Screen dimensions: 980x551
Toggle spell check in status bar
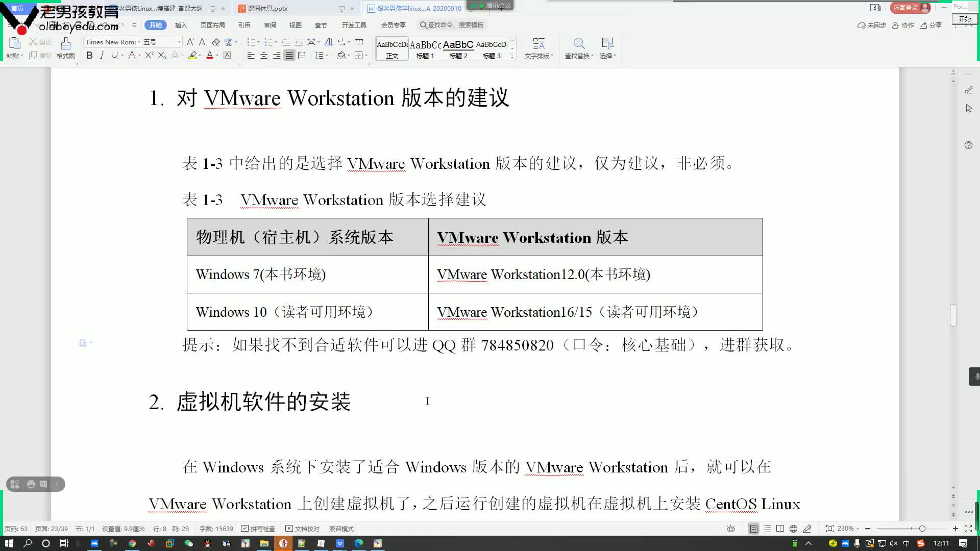tap(258, 529)
